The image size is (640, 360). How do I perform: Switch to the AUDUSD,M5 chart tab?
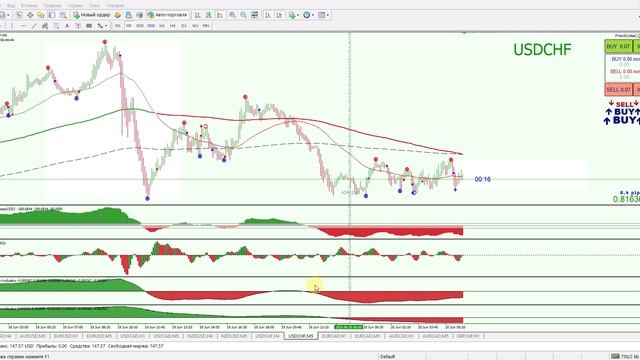click(x=33, y=336)
